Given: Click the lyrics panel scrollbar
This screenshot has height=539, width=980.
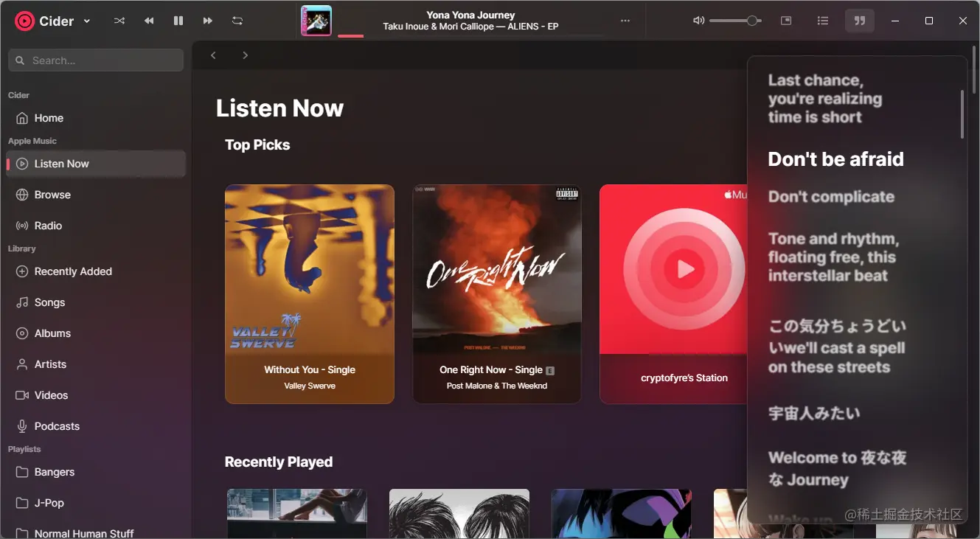Looking at the screenshot, I should point(962,114).
